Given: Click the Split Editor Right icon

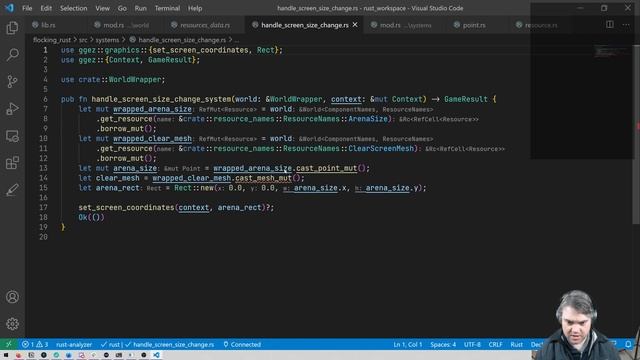Looking at the screenshot, I should [609, 24].
